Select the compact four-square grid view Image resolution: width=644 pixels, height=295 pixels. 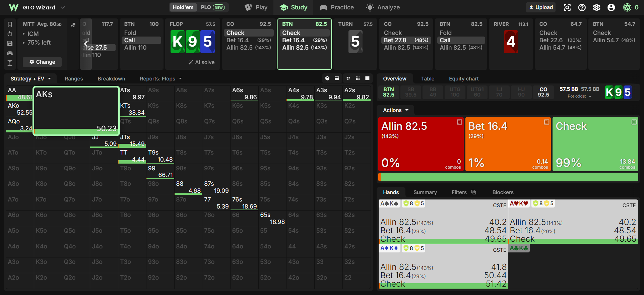[x=348, y=78]
